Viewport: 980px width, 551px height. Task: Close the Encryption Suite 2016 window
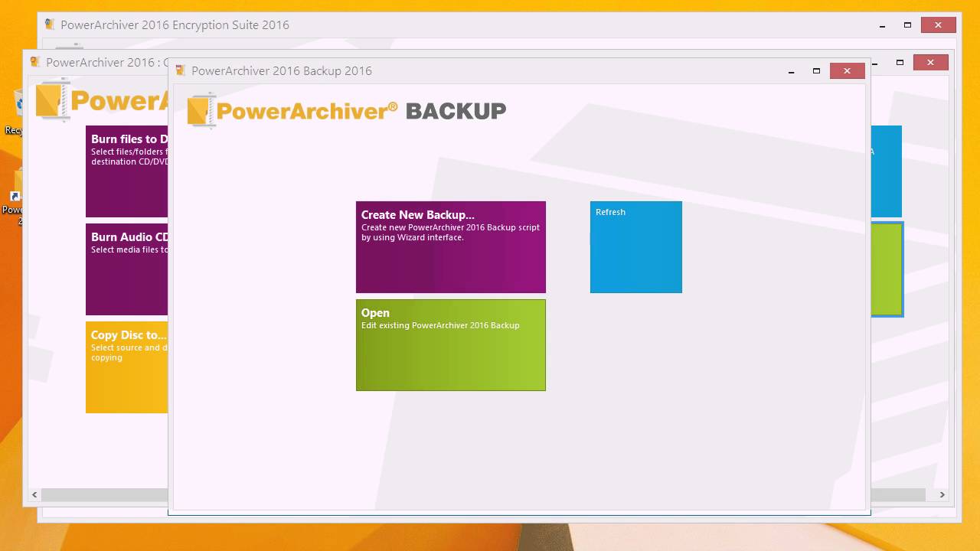(x=938, y=25)
